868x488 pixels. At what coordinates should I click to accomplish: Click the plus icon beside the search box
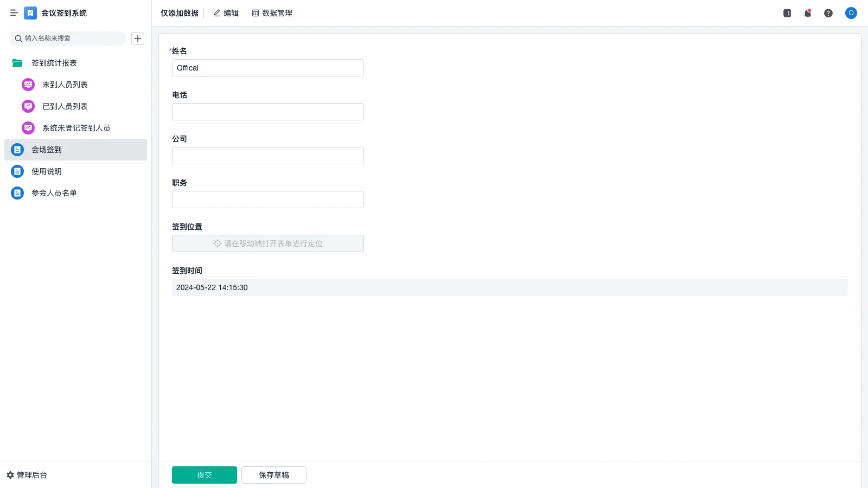pyautogui.click(x=138, y=38)
